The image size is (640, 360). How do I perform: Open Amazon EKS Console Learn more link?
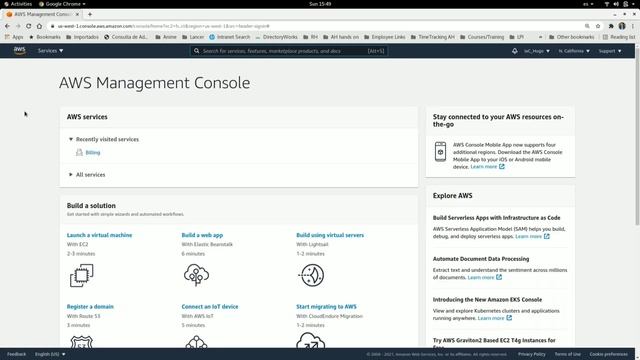495,318
